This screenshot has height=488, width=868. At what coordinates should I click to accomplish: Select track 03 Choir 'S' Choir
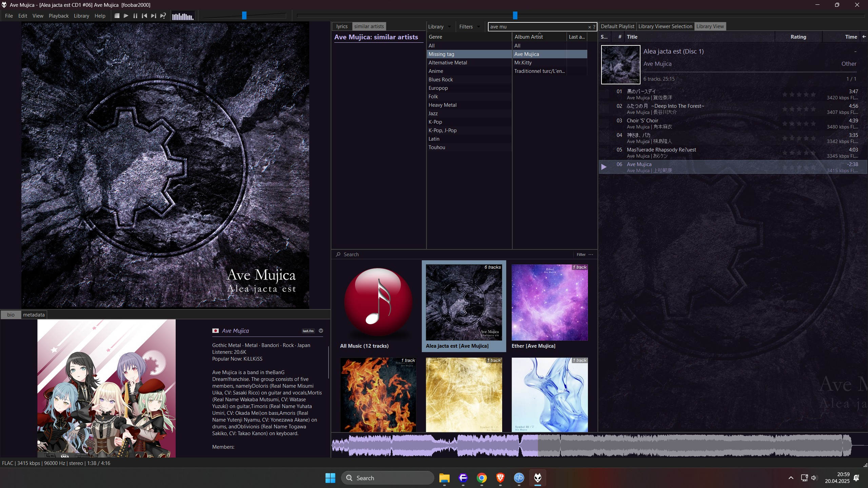(733, 123)
